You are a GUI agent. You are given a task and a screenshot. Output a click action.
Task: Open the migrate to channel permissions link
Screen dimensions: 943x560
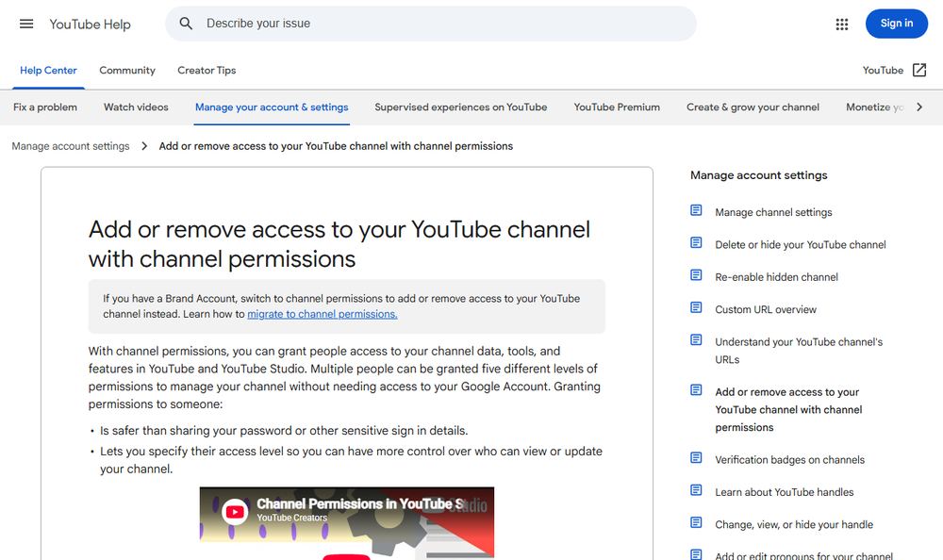pyautogui.click(x=323, y=314)
